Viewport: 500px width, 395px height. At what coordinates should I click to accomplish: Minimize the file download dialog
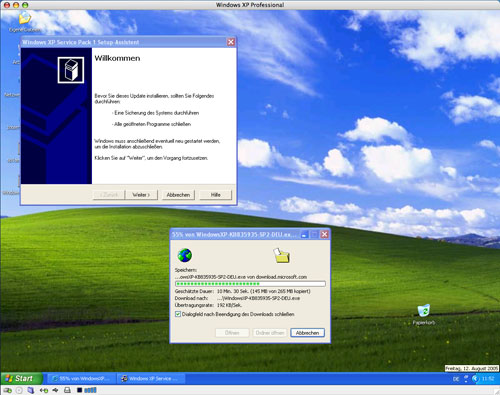click(x=304, y=234)
